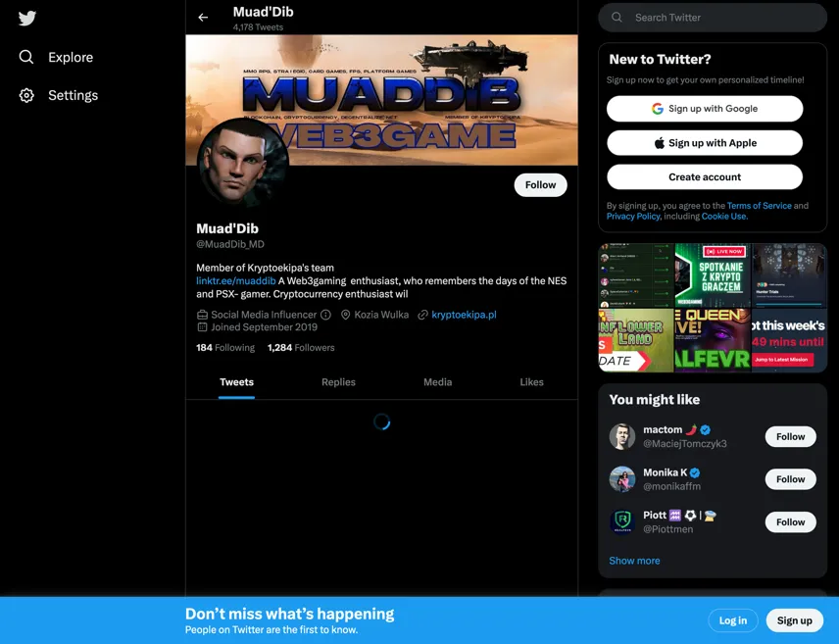Image resolution: width=839 pixels, height=644 pixels.
Task: Click mactom's avatar in You might like
Action: (621, 436)
